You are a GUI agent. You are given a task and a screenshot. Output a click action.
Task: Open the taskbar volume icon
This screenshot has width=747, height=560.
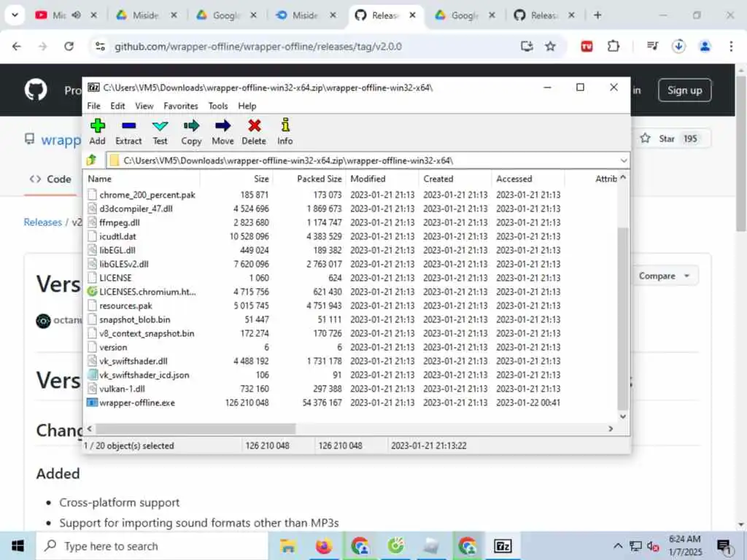653,546
